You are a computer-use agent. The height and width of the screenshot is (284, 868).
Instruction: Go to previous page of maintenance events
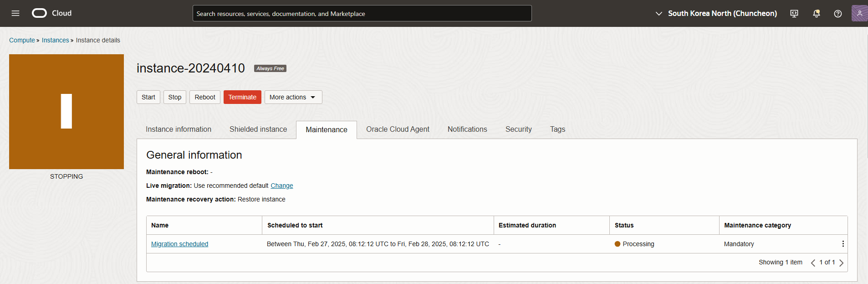tap(813, 263)
